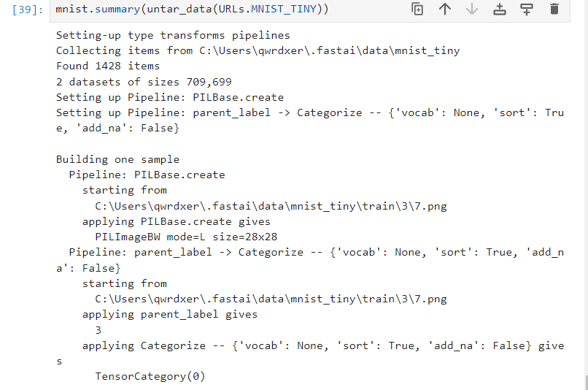Click the [39] cell execution prompt
This screenshot has width=588, height=390.
click(33, 10)
